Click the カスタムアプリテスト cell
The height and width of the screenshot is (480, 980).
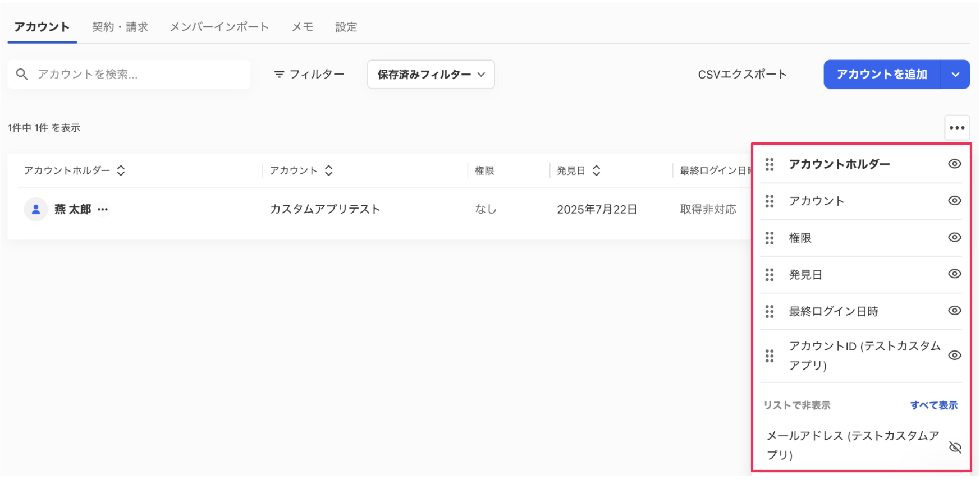point(325,209)
